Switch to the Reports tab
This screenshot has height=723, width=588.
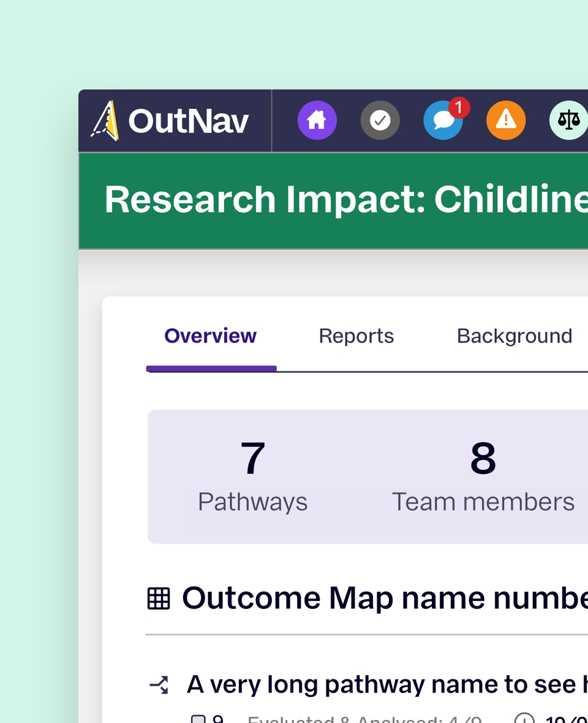356,336
